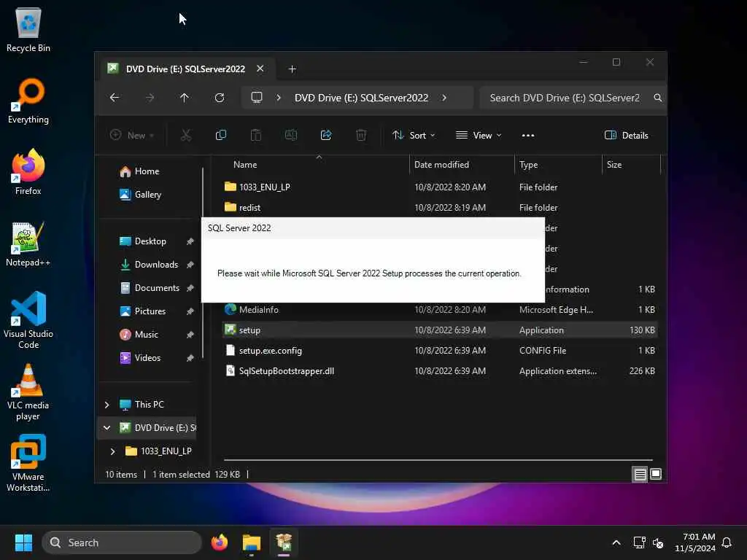Go to Home in navigation pane
Image resolution: width=747 pixels, height=560 pixels.
pos(146,171)
